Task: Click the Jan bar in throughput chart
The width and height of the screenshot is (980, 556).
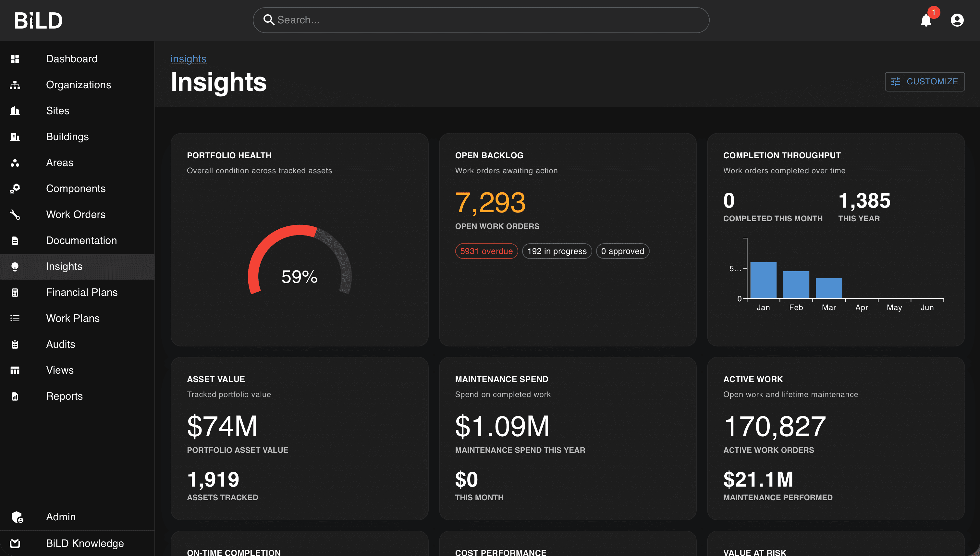Action: [763, 280]
